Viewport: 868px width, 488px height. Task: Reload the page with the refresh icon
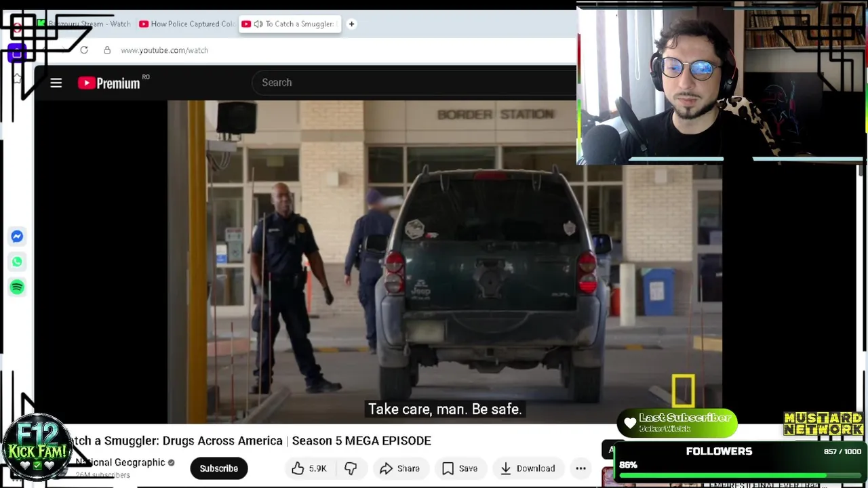click(x=84, y=50)
